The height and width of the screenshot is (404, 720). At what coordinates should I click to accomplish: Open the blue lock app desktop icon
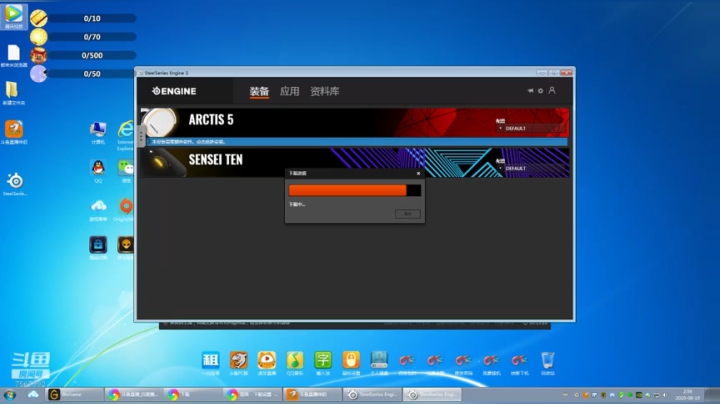98,248
